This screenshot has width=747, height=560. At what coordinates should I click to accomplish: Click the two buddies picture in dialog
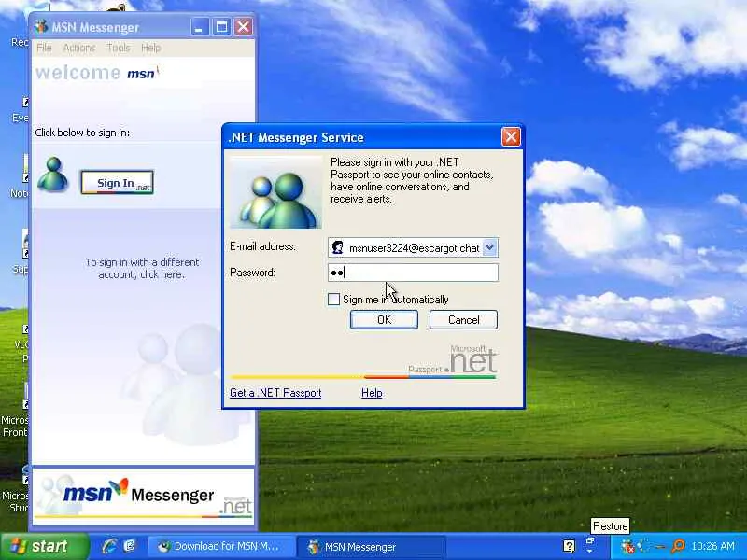[x=275, y=192]
